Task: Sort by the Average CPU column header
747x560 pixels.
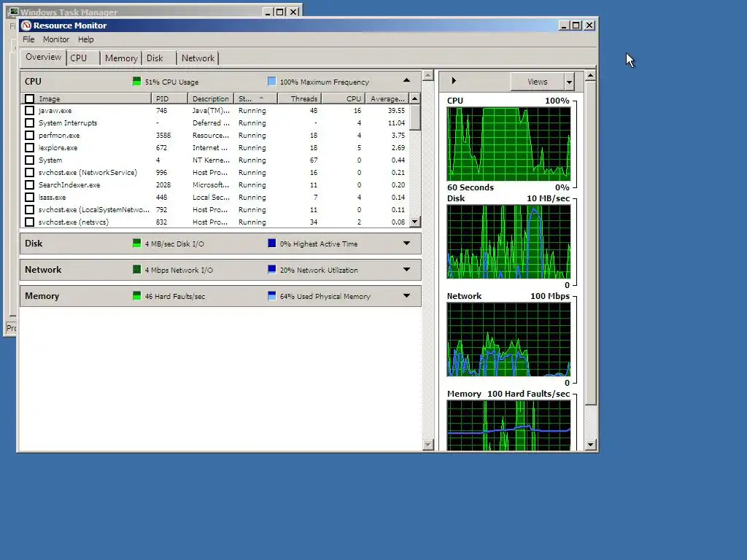Action: pyautogui.click(x=387, y=98)
